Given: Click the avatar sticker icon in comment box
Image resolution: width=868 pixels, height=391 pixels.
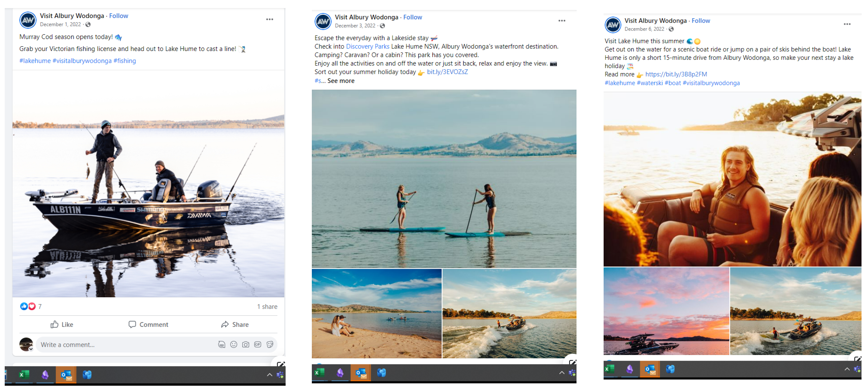Looking at the screenshot, I should pyautogui.click(x=221, y=344).
